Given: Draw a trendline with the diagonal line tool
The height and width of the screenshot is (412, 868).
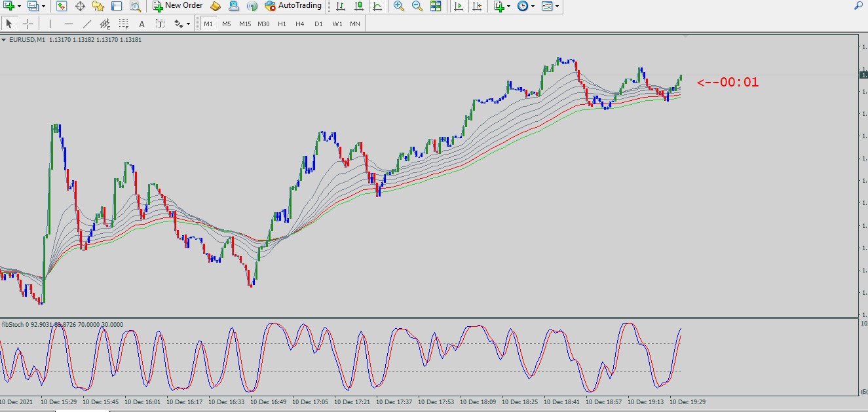Looking at the screenshot, I should coord(87,24).
